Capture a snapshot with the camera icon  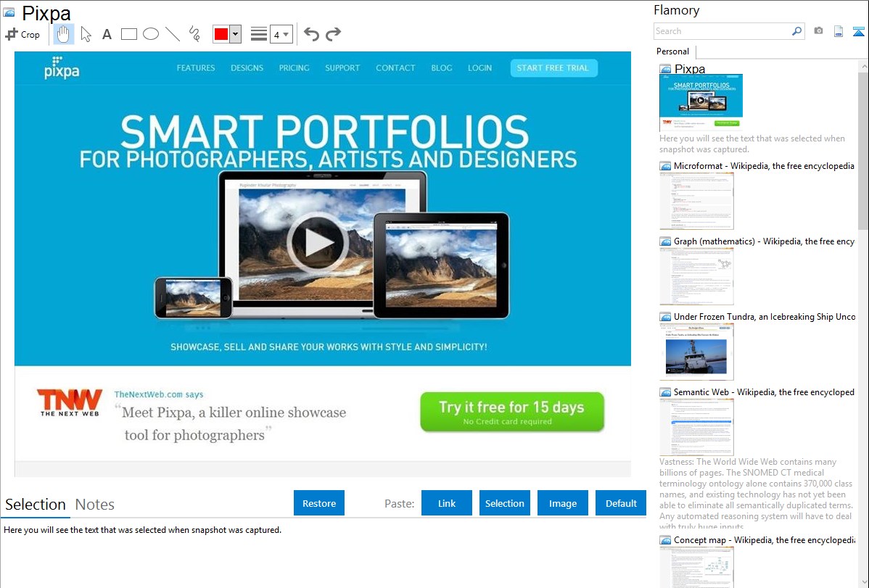818,31
